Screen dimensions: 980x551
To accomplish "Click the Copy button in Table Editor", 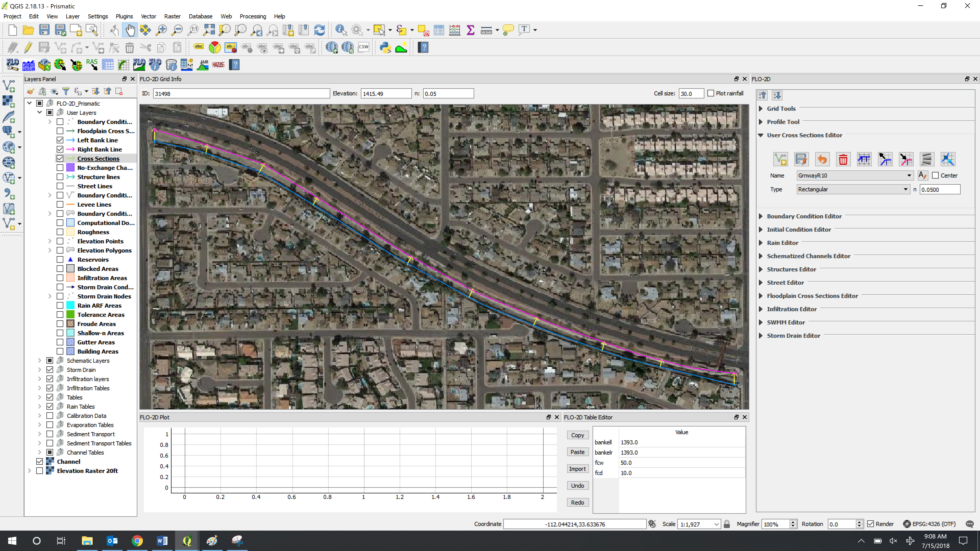I will tap(577, 435).
